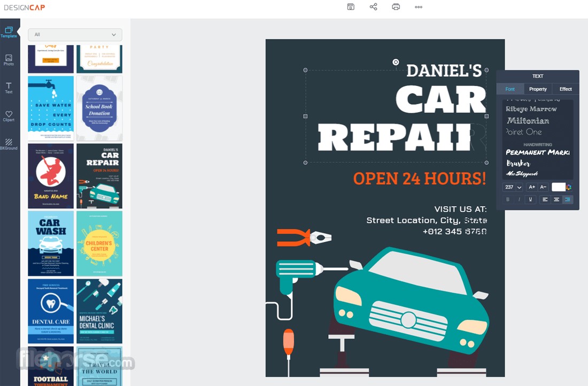Select the Congratulation party template thumbnail
Image resolution: width=588 pixels, height=386 pixels.
point(99,59)
